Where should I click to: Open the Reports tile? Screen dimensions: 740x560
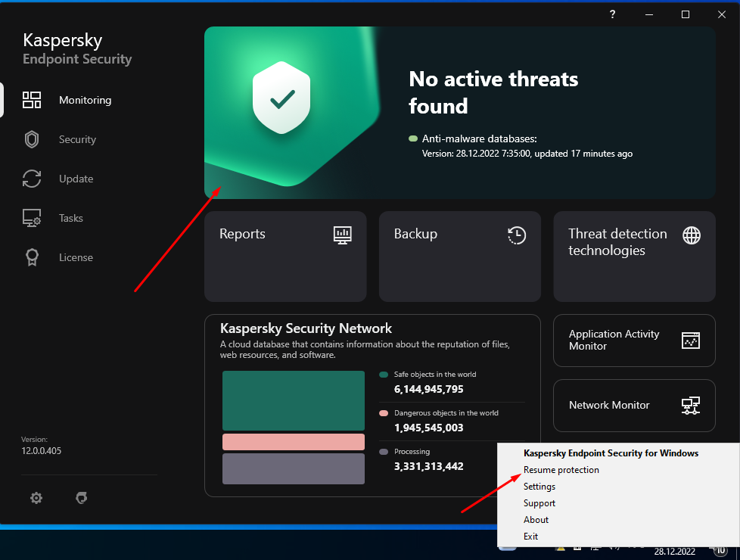coord(285,257)
